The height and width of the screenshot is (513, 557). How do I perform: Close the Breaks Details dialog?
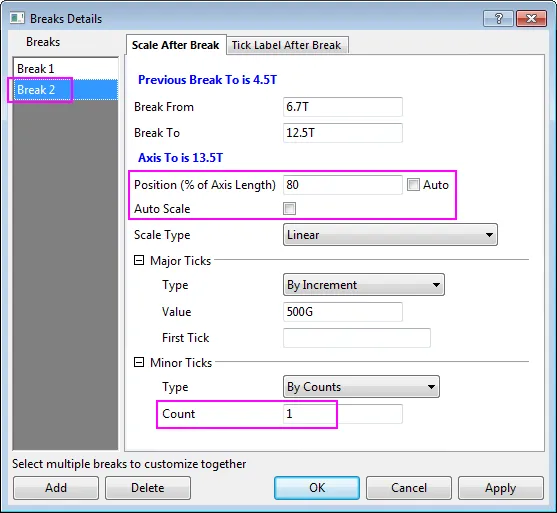click(531, 18)
